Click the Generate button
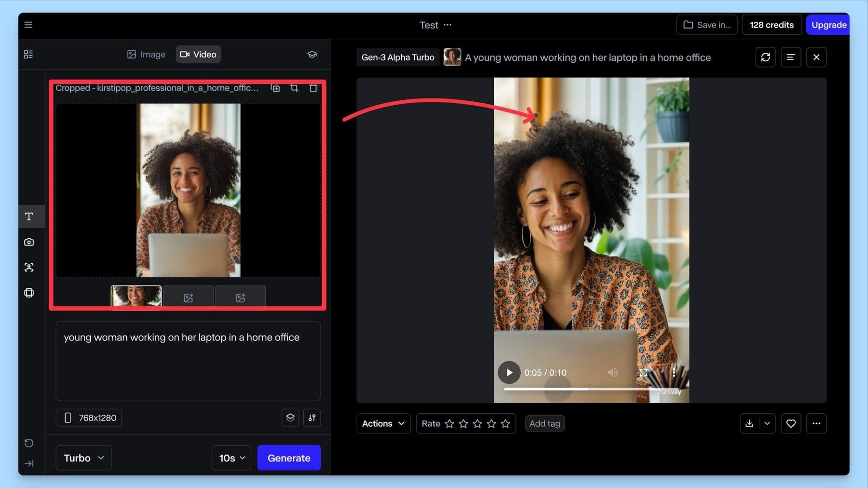 (x=289, y=458)
